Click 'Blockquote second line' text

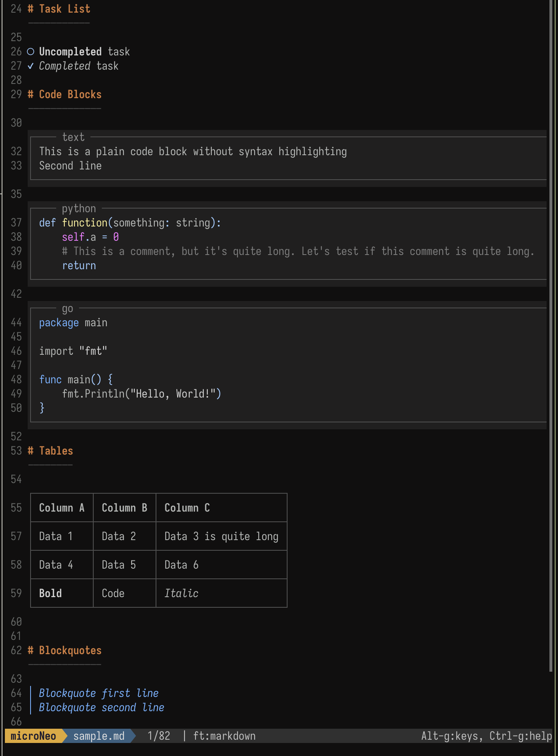coord(102,708)
